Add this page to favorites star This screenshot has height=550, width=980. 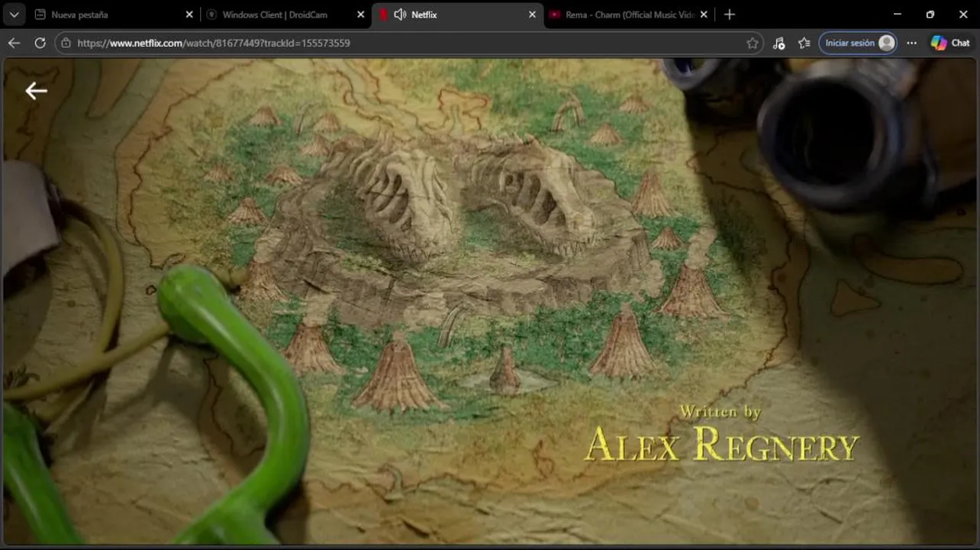point(752,43)
